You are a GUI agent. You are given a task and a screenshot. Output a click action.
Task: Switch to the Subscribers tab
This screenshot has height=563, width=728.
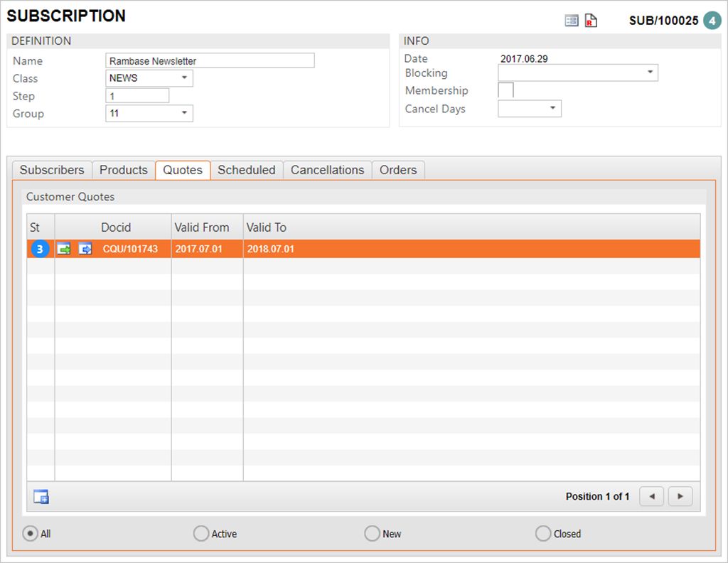point(52,170)
